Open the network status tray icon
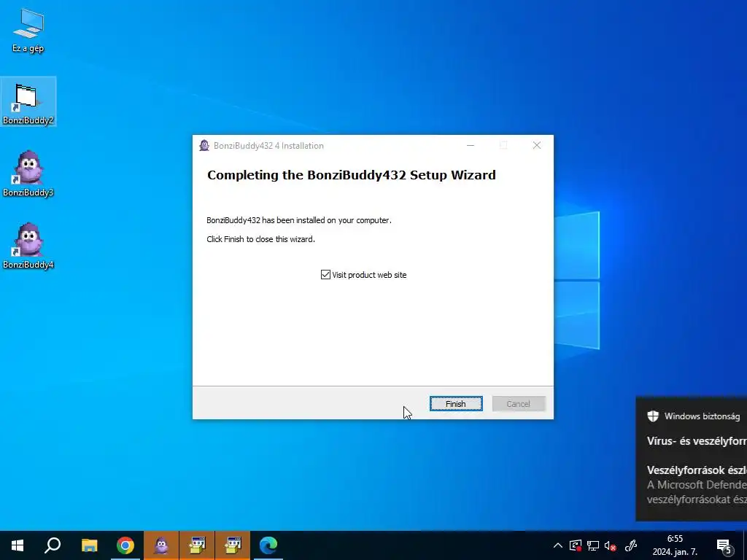This screenshot has height=560, width=747. 593,545
